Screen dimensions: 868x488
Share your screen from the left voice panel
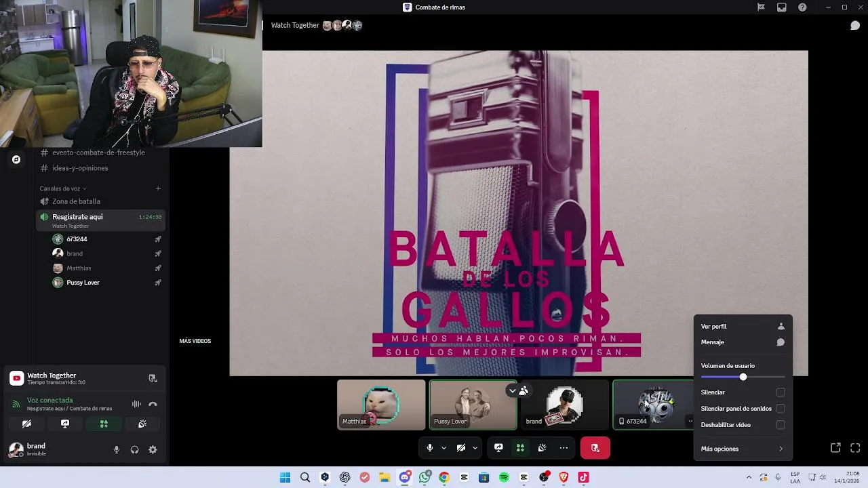[x=65, y=424]
